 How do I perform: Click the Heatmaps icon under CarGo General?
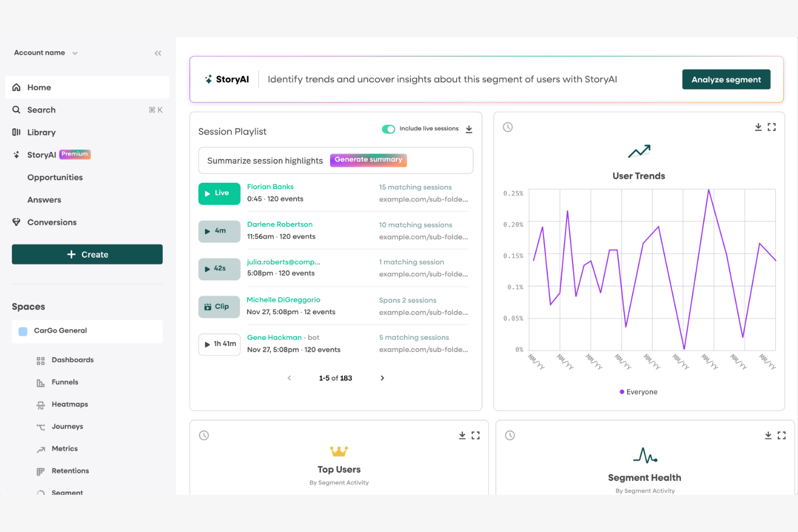pos(41,404)
